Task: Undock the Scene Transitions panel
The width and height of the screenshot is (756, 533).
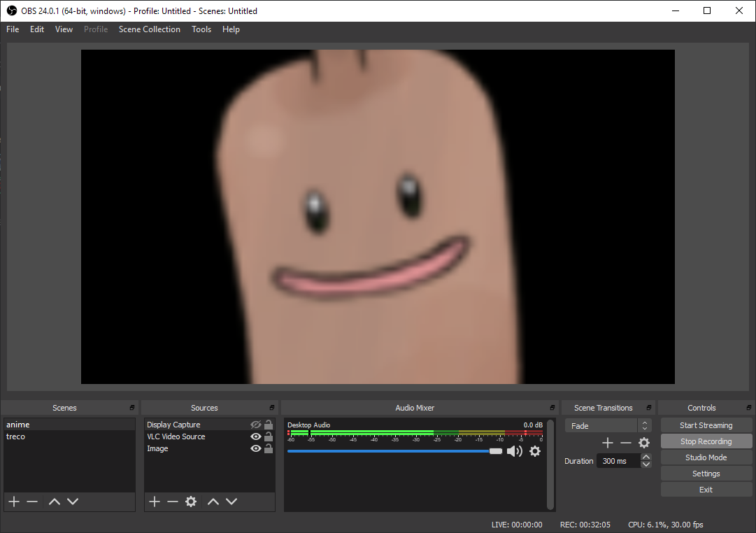Action: tap(648, 408)
